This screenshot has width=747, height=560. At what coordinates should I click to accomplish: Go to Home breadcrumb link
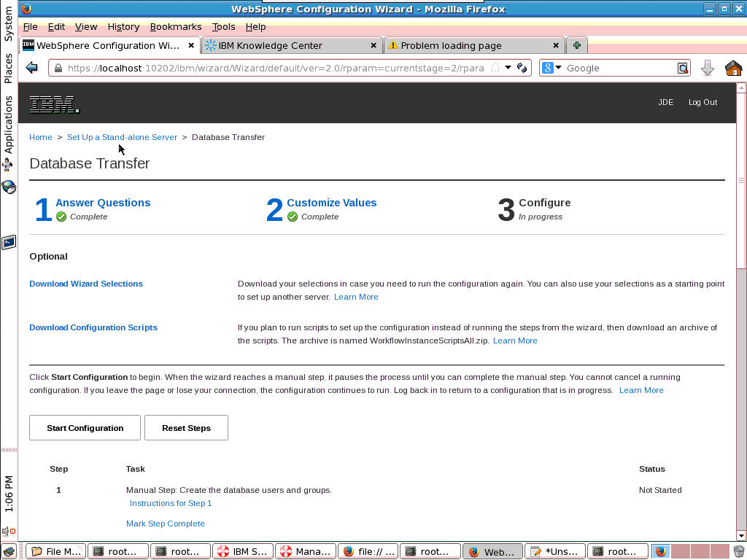click(x=41, y=137)
